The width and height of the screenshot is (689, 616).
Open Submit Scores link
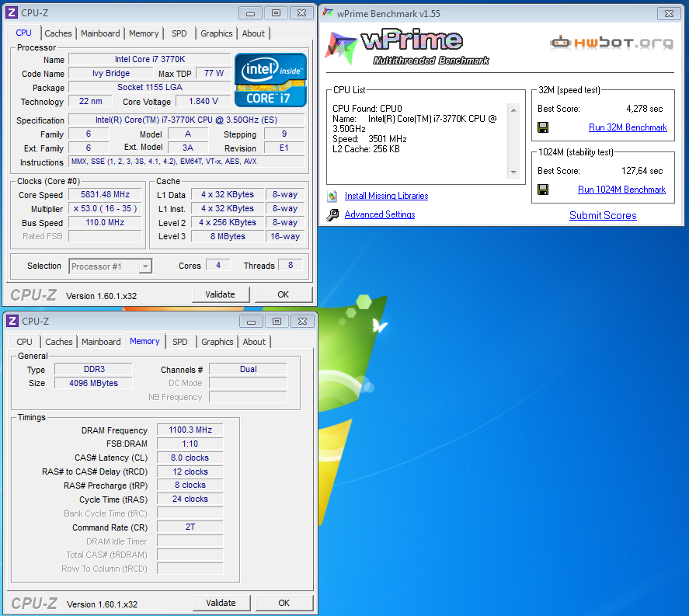(x=603, y=215)
